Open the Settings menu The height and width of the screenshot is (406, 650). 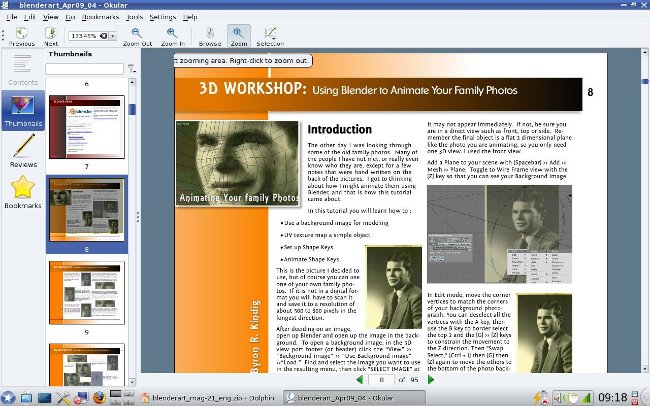coord(162,17)
